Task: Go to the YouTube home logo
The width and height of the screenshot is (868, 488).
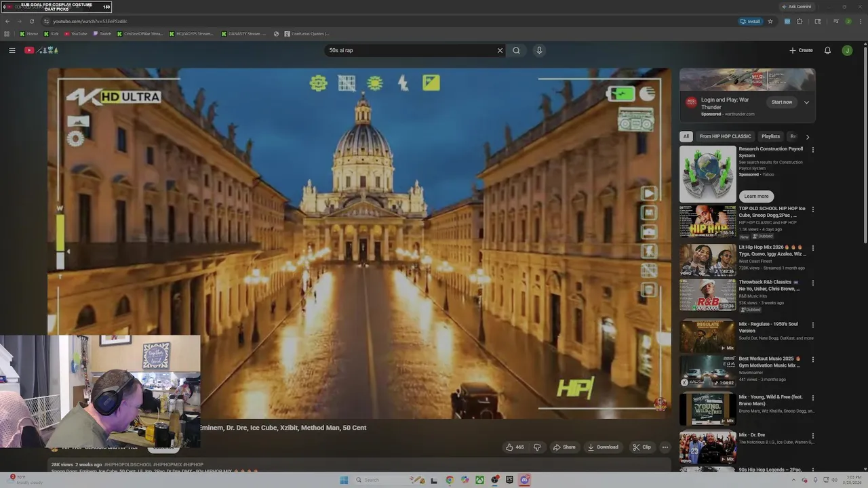Action: 41,50
